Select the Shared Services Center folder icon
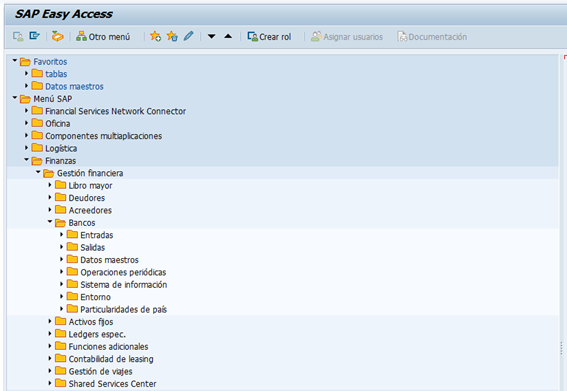The width and height of the screenshot is (567, 391). tap(60, 383)
